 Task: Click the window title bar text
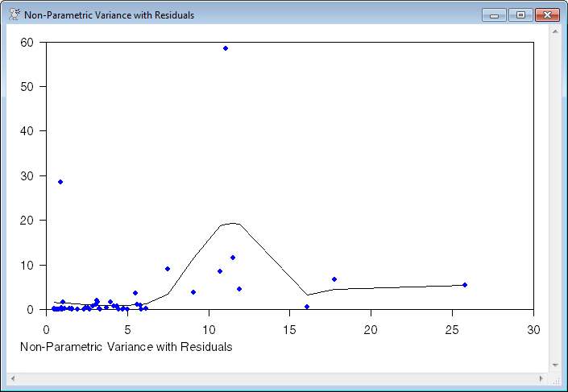[x=109, y=14]
